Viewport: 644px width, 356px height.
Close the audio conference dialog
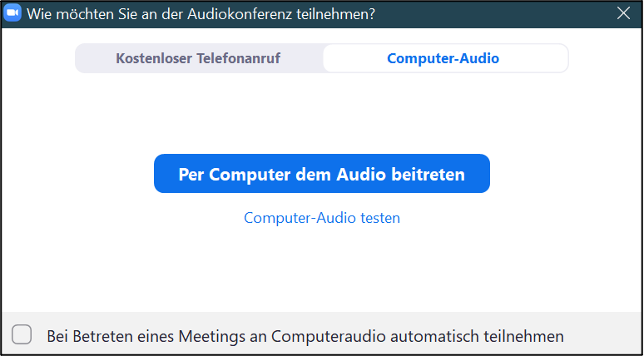point(623,12)
